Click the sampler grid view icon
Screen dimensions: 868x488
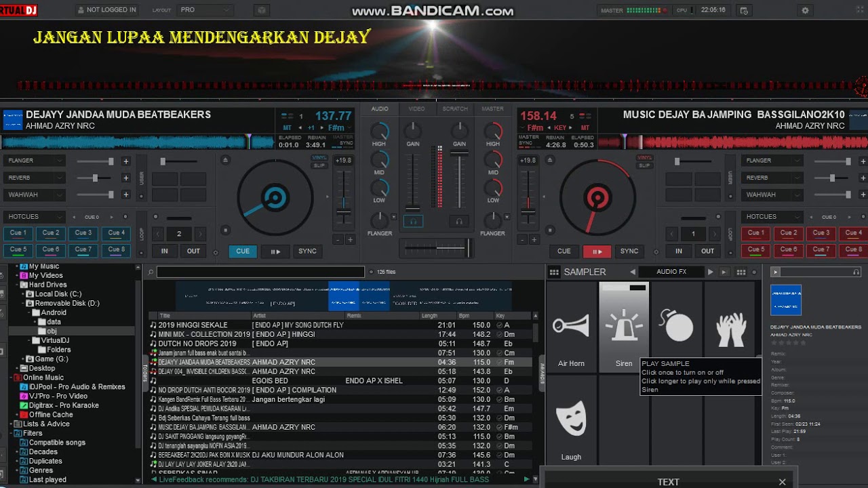point(554,272)
